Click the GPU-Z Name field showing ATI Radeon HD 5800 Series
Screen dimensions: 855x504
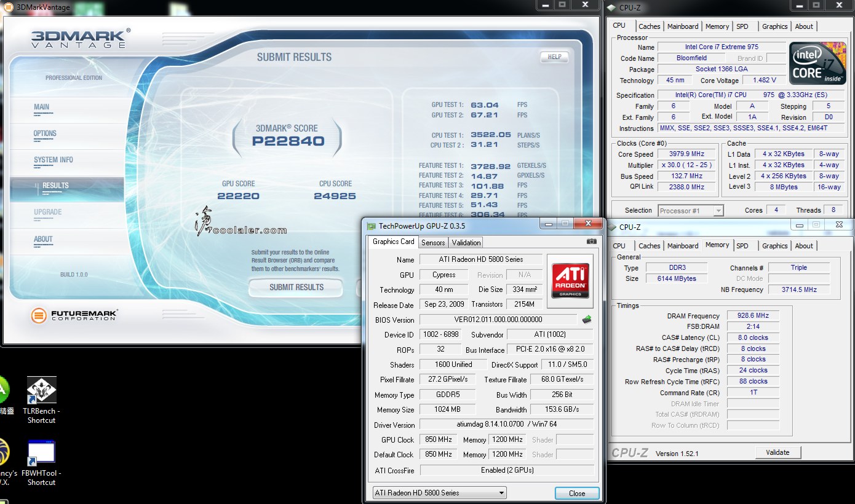click(481, 259)
